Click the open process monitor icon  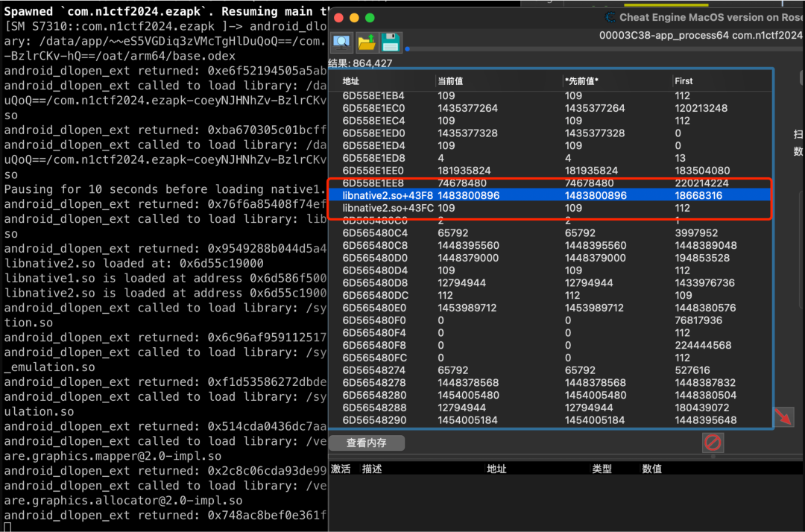tap(342, 42)
